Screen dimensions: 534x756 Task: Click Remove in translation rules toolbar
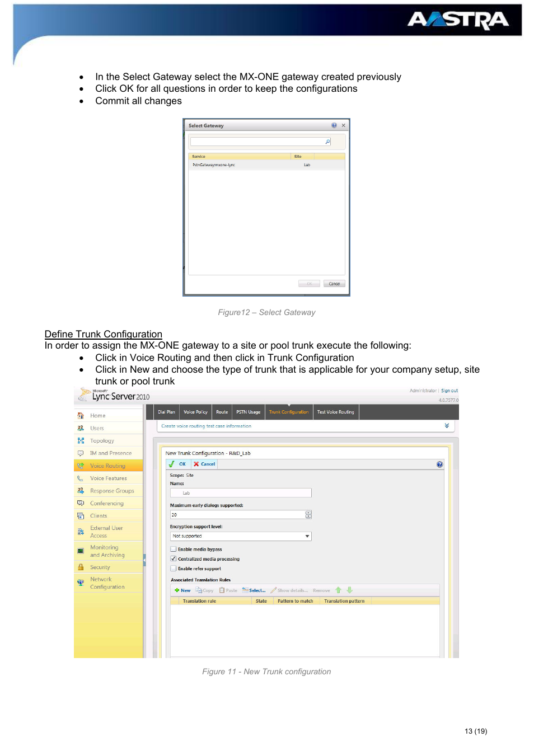tap(321, 590)
